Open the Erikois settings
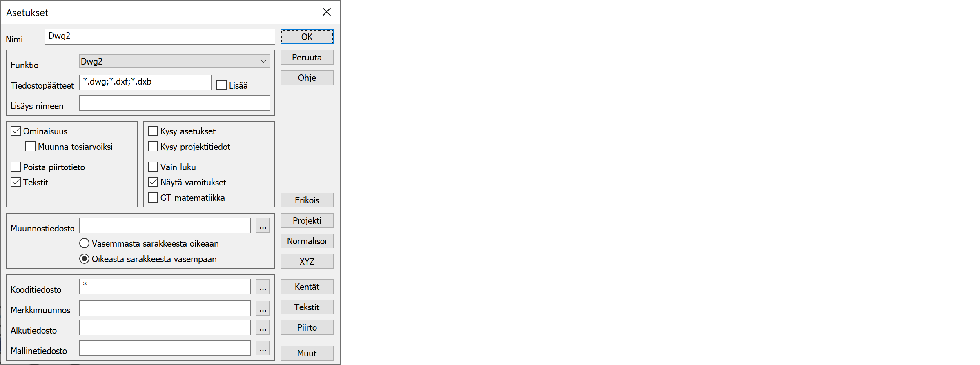This screenshot has height=365, width=980. (x=307, y=200)
